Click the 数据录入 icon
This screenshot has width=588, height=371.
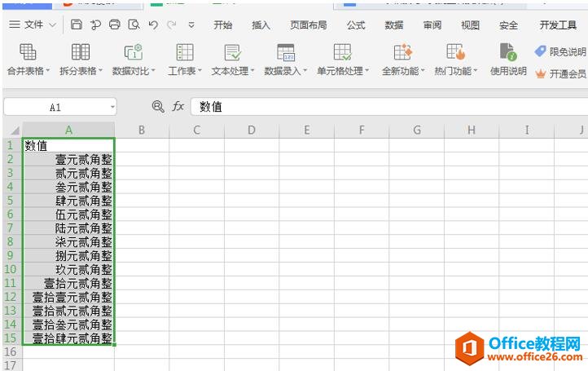tap(286, 52)
